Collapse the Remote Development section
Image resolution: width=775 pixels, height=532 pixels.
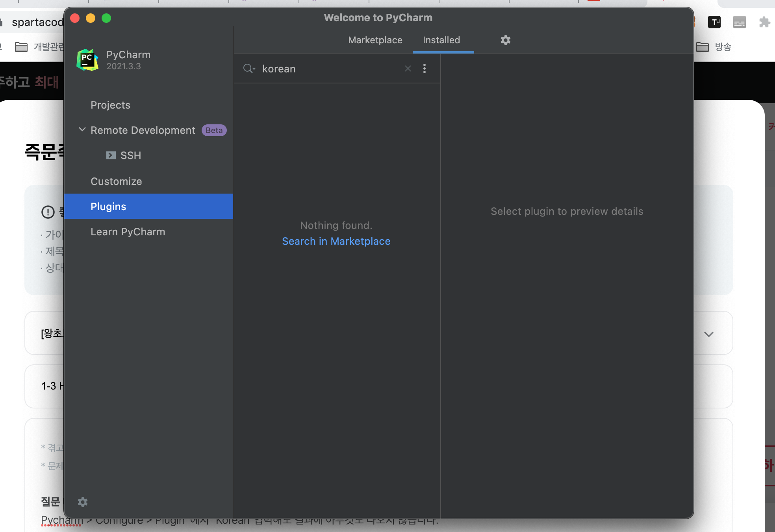pos(82,129)
